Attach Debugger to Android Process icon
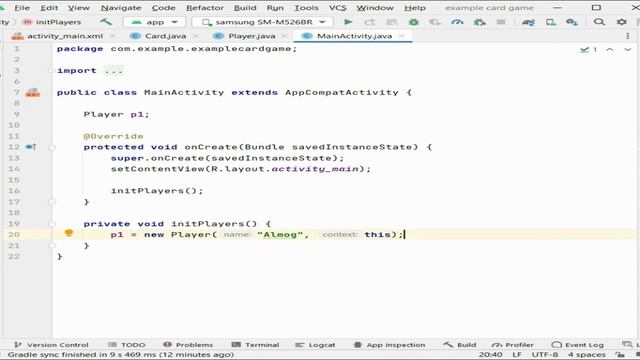Screen dimensions: 640x360 pos(479,22)
